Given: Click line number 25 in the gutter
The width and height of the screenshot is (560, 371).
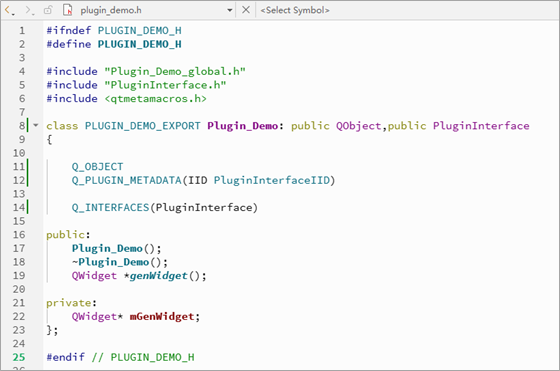Looking at the screenshot, I should 19,357.
